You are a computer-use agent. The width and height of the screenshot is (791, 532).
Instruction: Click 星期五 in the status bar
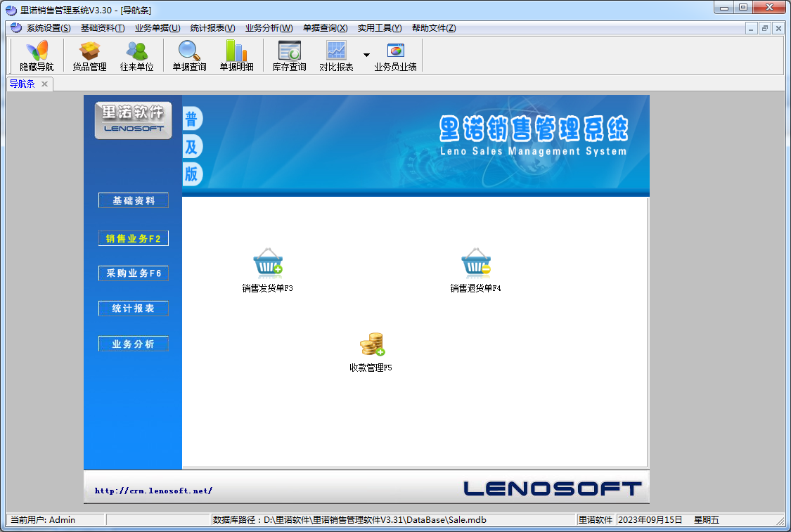706,519
